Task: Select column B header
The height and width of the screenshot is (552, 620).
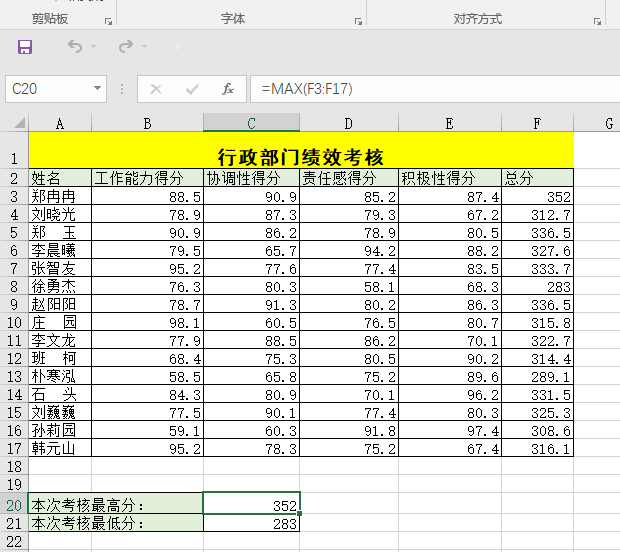Action: tap(147, 123)
